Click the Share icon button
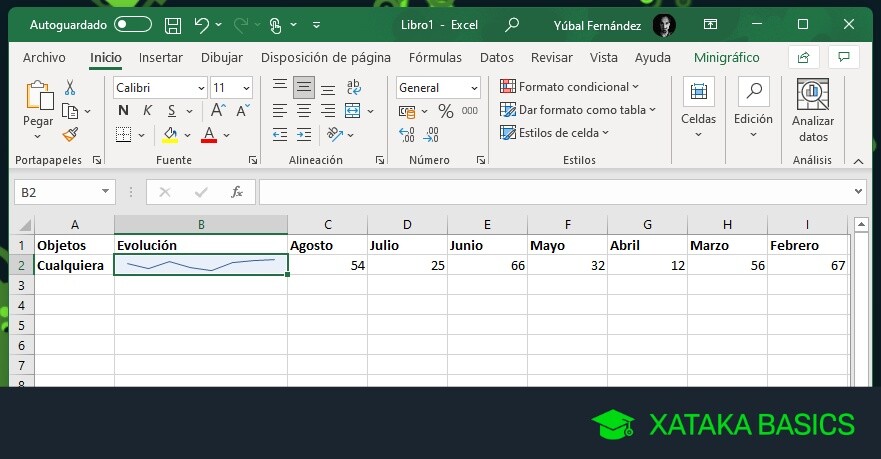The image size is (881, 459). [x=803, y=57]
